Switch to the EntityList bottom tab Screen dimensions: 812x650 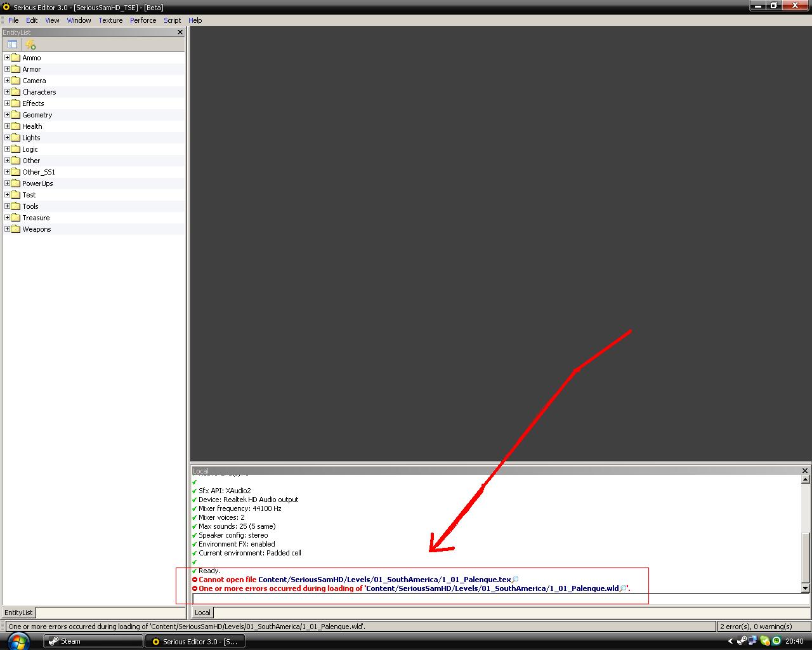(x=18, y=613)
